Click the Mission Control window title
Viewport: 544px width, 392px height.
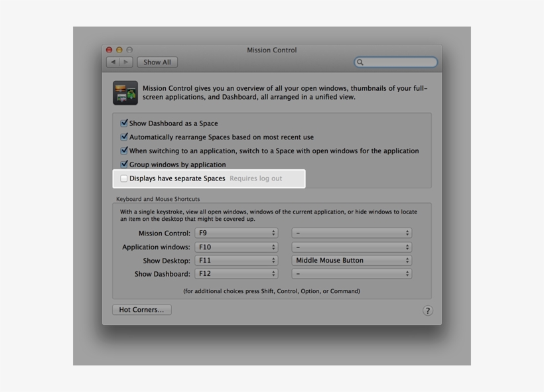pyautogui.click(x=271, y=50)
